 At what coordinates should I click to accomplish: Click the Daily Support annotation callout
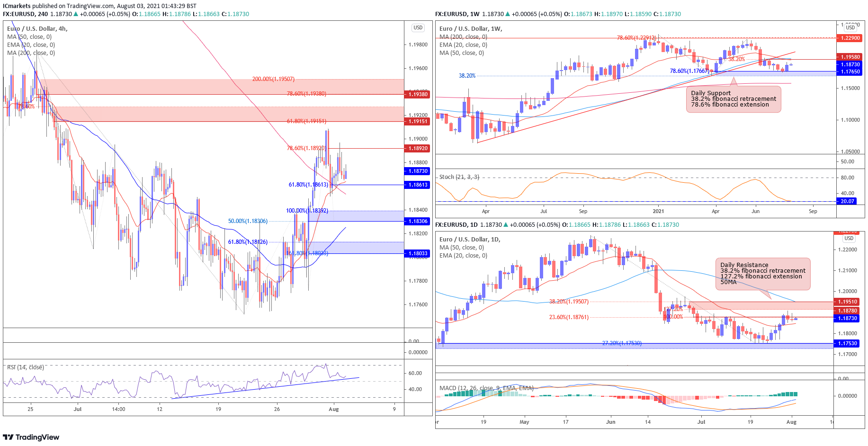pyautogui.click(x=733, y=99)
